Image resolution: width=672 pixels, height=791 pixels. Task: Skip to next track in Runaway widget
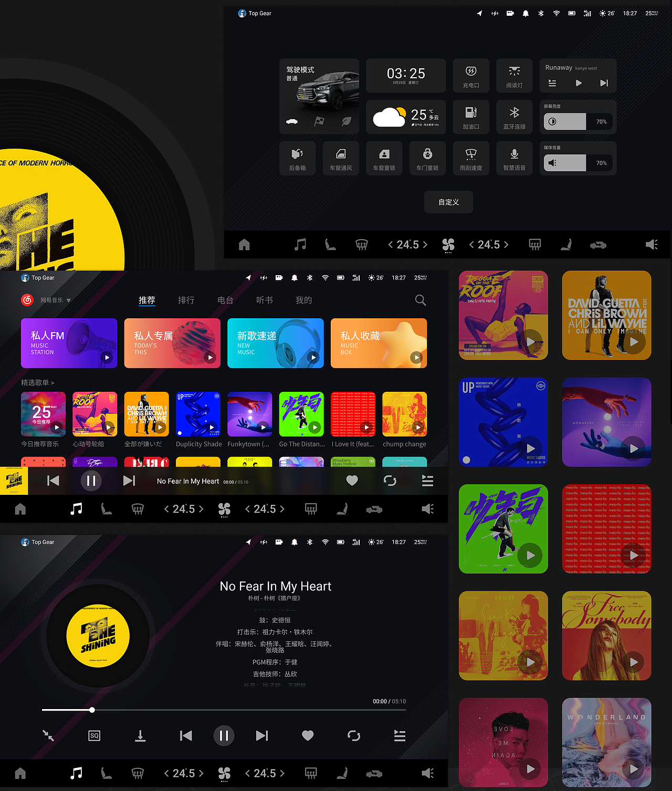click(x=604, y=83)
